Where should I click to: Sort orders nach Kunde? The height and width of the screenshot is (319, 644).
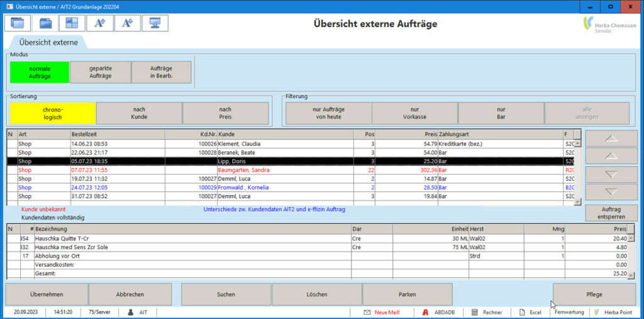click(139, 113)
